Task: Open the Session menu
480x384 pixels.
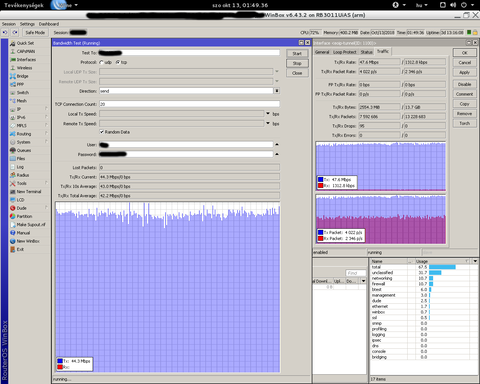Action: pos(9,24)
